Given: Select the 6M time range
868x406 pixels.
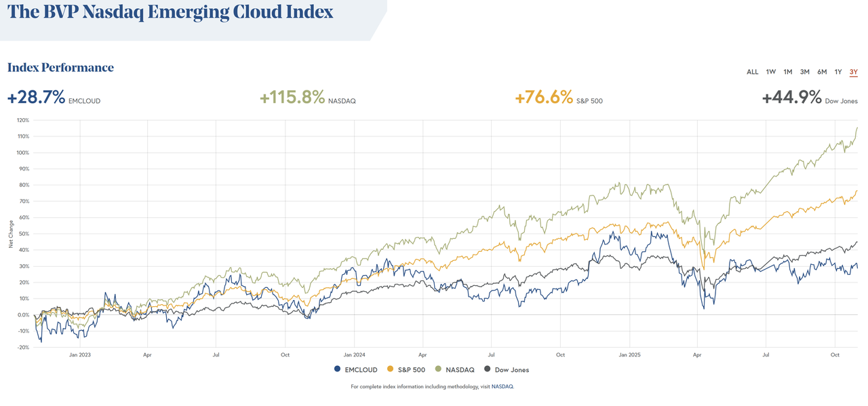Looking at the screenshot, I should (822, 71).
